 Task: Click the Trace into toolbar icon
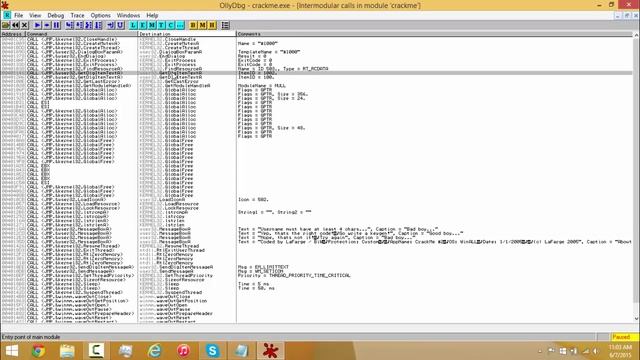pyautogui.click(x=89, y=25)
